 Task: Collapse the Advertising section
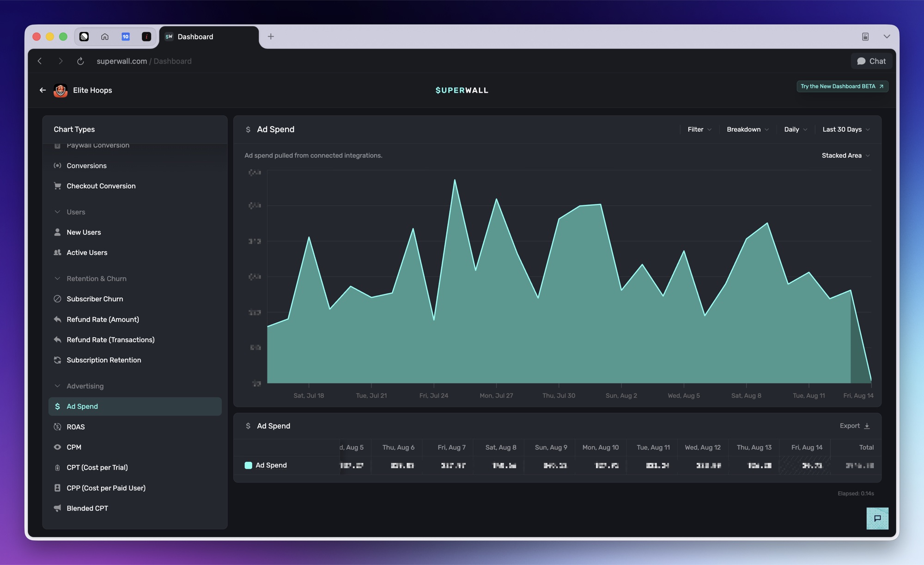[57, 386]
